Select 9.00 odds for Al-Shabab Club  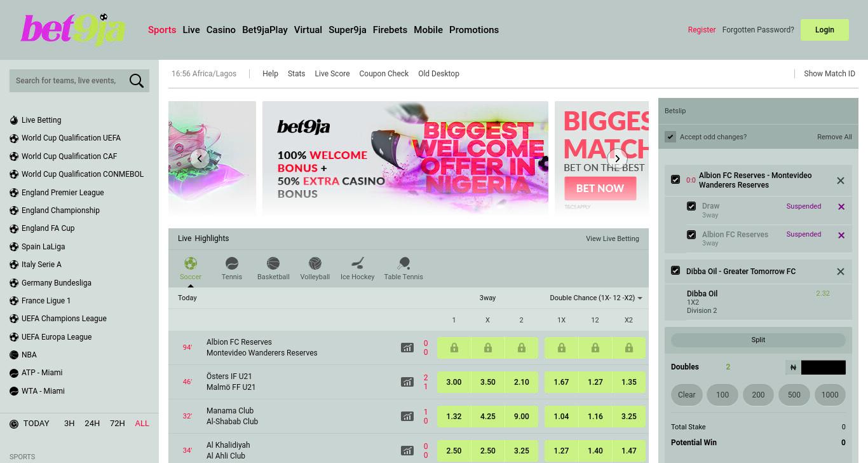[x=521, y=417]
